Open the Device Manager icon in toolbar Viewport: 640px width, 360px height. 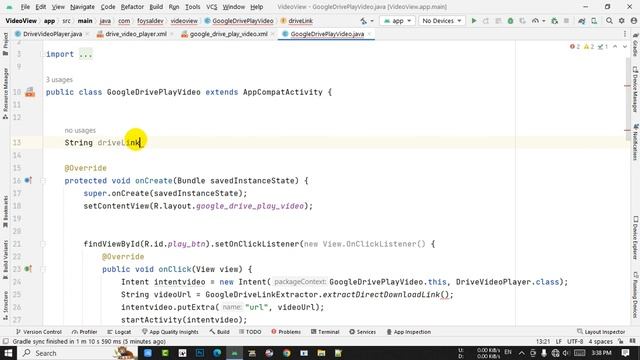click(x=594, y=21)
